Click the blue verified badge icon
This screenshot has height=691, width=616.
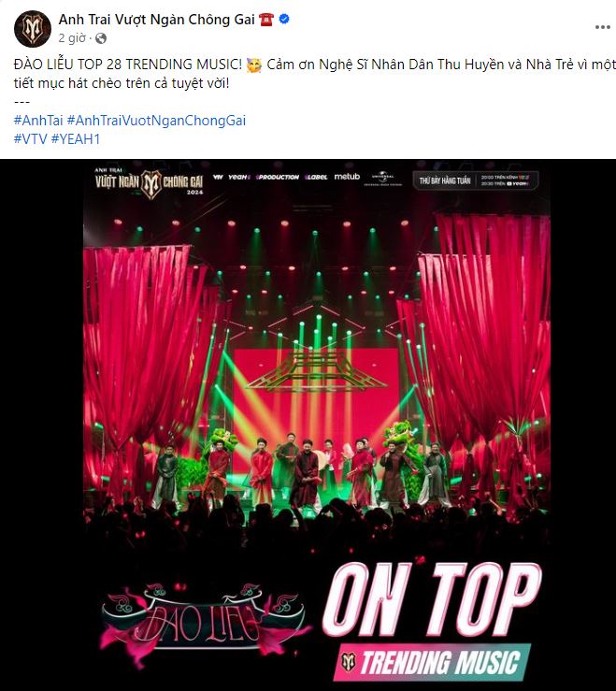coord(285,19)
